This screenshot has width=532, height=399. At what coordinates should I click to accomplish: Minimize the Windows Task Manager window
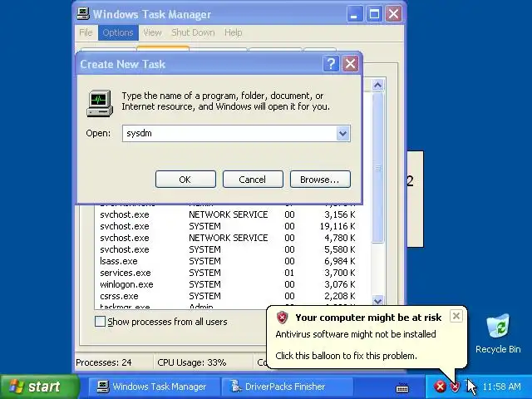point(355,14)
